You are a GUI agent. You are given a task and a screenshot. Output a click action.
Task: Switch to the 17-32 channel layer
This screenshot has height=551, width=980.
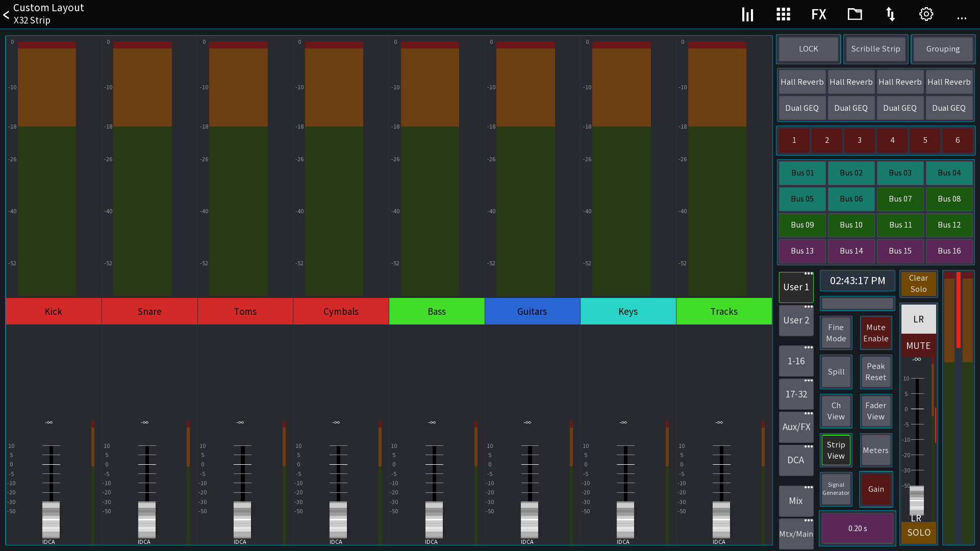[796, 394]
